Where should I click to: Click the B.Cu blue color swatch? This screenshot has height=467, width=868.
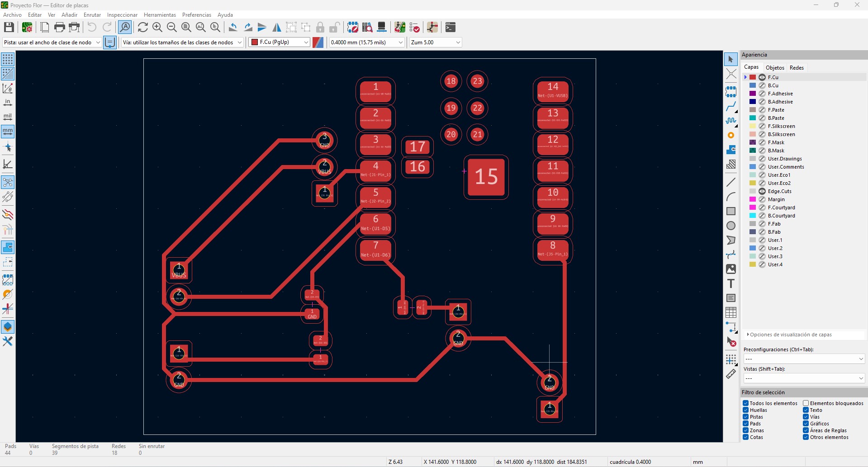753,85
